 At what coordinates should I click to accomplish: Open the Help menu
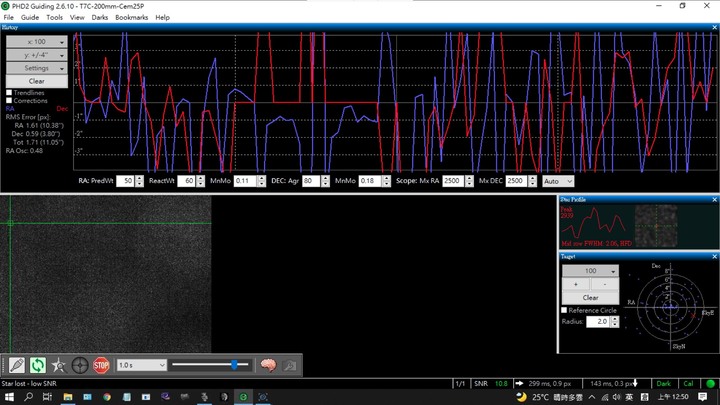coord(162,17)
